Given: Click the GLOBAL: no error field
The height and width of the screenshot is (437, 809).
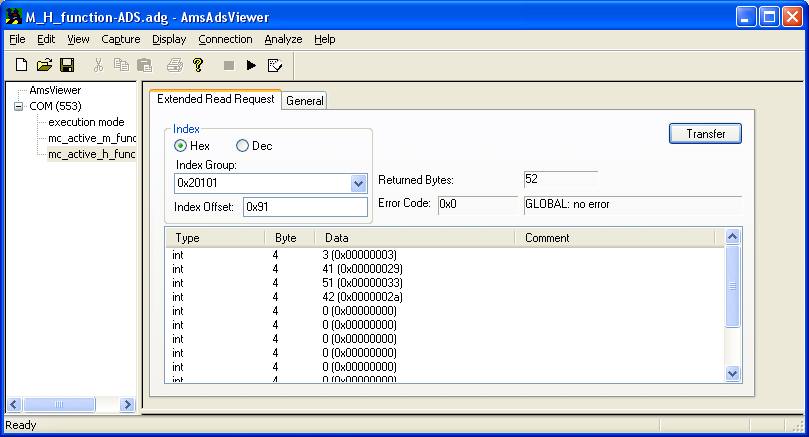Looking at the screenshot, I should 633,204.
